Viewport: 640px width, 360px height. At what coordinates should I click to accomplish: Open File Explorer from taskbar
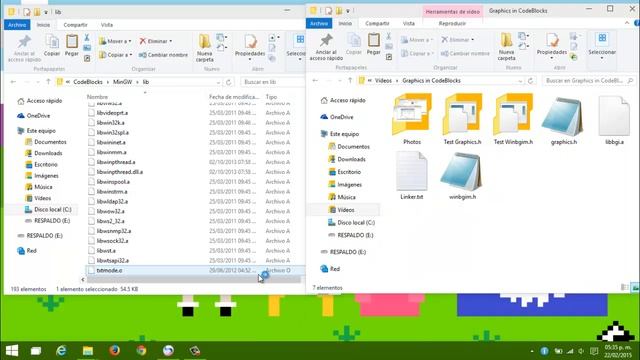pos(88,351)
